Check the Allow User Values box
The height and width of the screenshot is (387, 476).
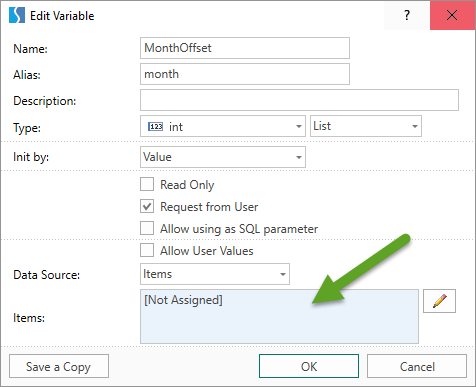pyautogui.click(x=147, y=250)
